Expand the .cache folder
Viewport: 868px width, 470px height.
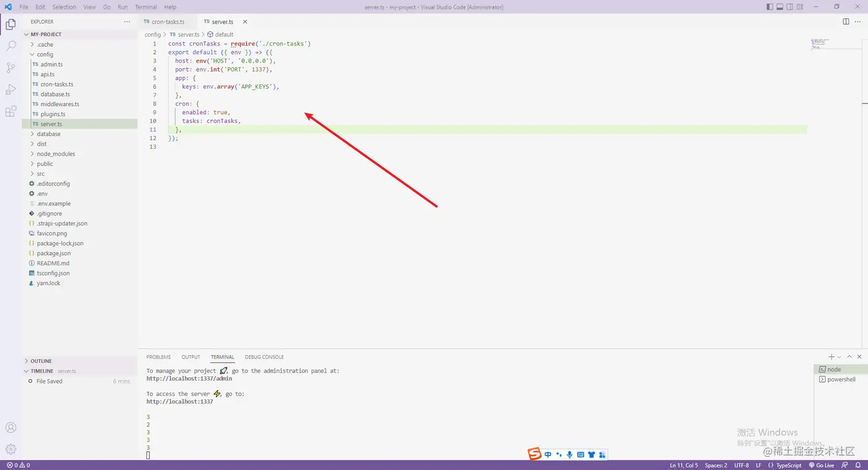click(x=80, y=44)
